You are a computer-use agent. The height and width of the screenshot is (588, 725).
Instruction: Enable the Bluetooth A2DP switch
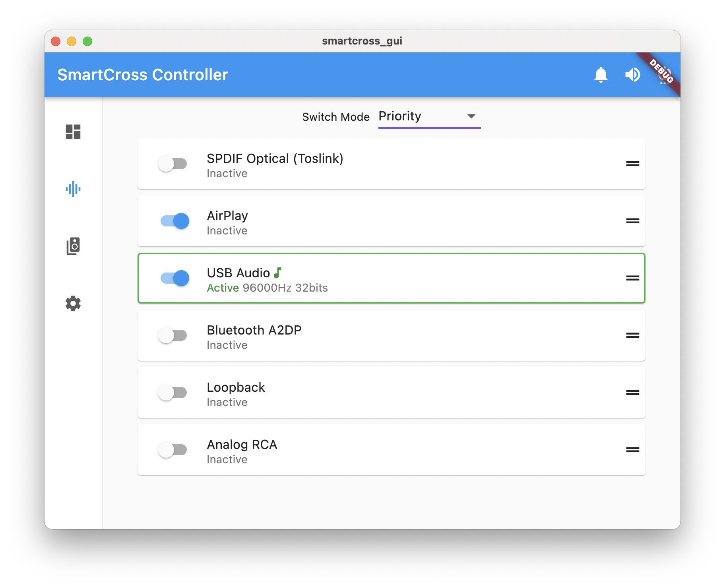coord(173,335)
